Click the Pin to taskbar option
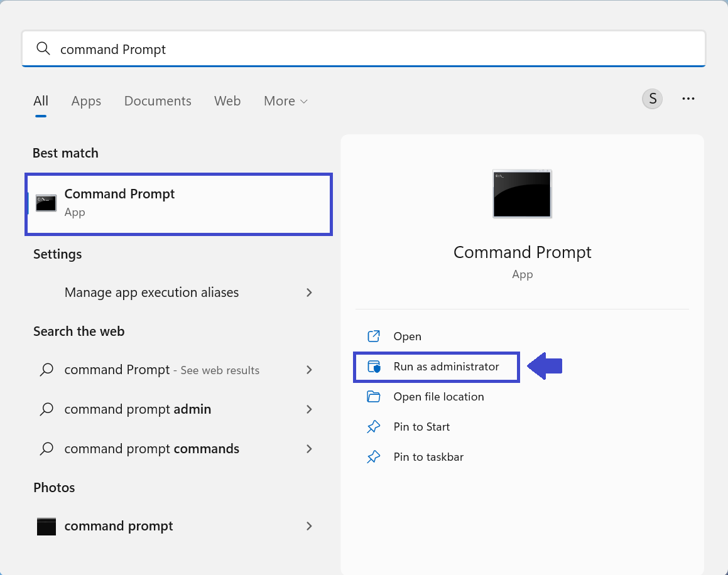 428,457
